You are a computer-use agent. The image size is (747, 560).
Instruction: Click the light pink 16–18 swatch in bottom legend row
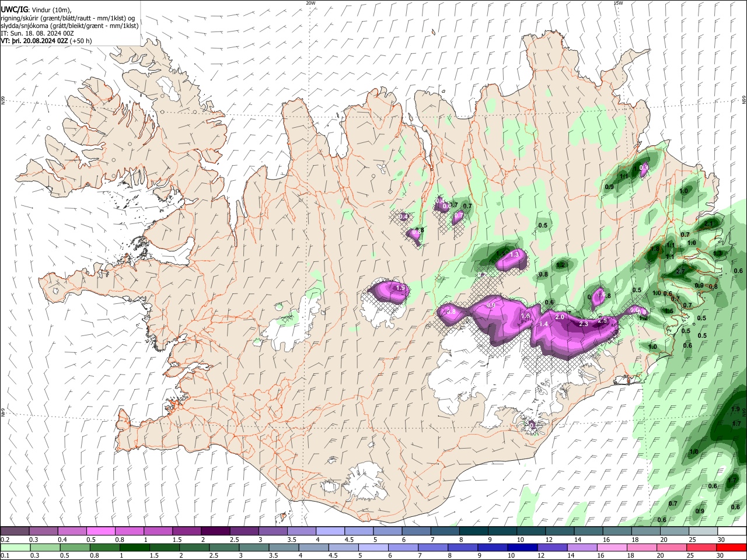tap(612, 547)
